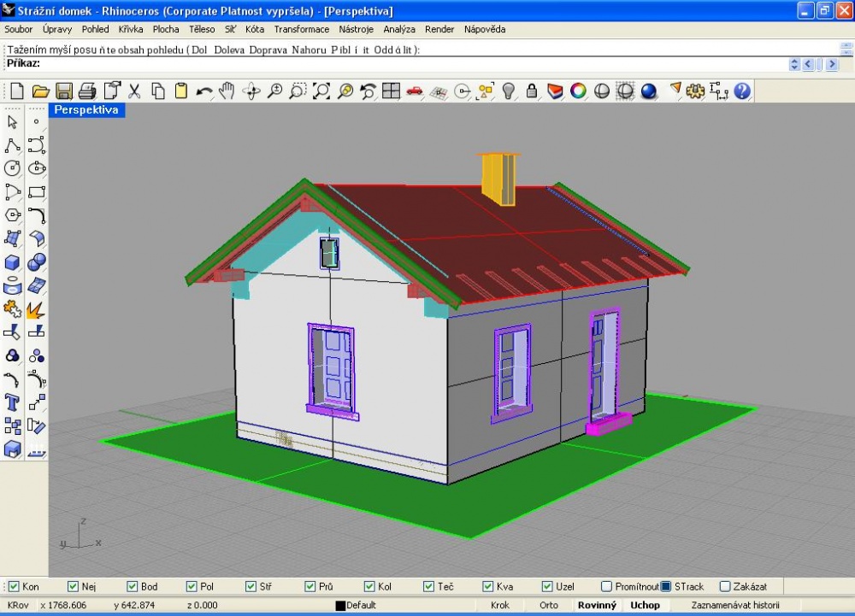Select the Polyline tool in the side toolbar

13,145
